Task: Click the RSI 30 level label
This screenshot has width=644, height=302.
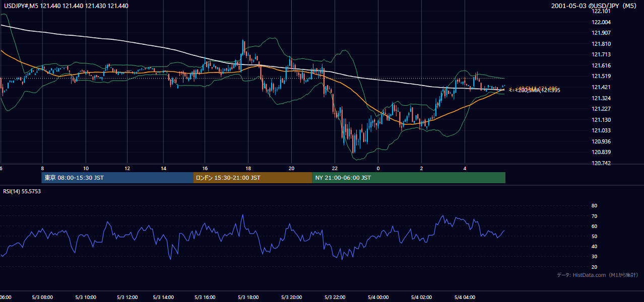Action: click(x=594, y=257)
